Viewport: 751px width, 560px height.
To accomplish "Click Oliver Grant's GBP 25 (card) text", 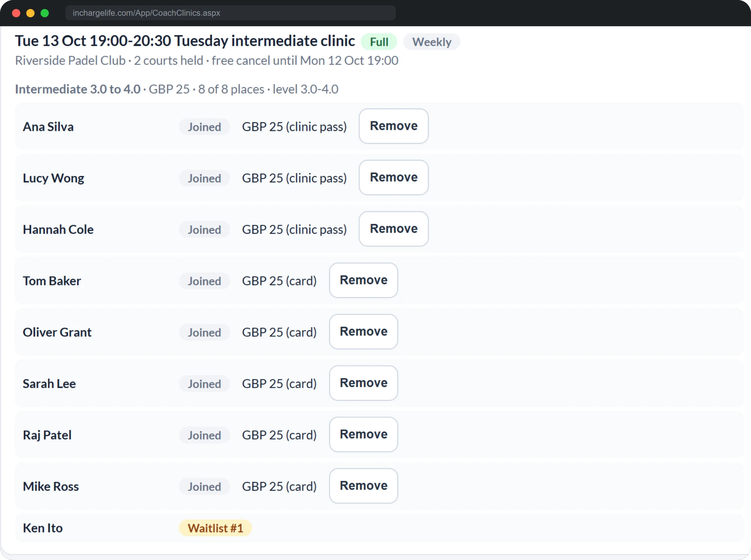I will 279,333.
